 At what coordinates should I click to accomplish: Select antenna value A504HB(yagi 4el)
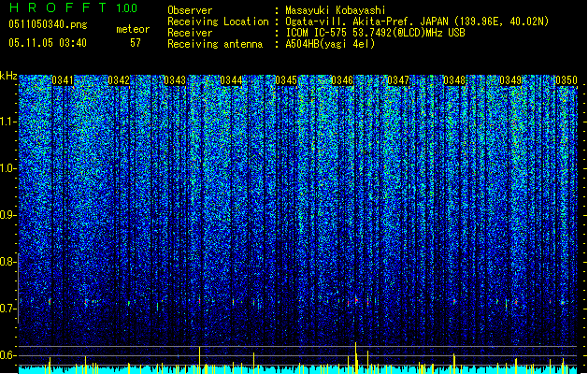[330, 44]
